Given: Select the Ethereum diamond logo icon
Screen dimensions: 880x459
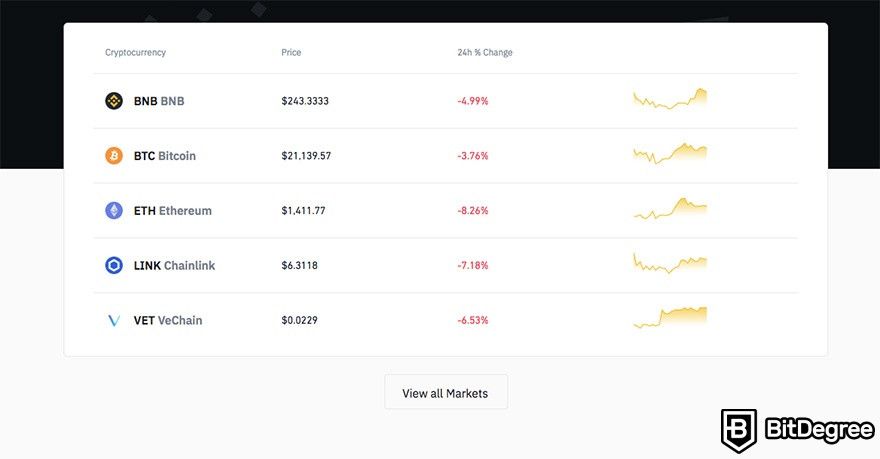Looking at the screenshot, I should point(114,210).
